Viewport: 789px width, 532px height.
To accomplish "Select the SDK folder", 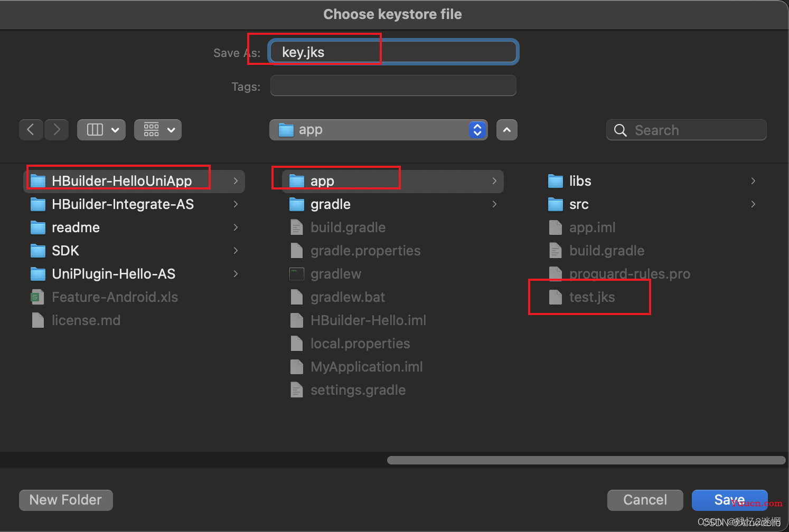I will (x=135, y=251).
